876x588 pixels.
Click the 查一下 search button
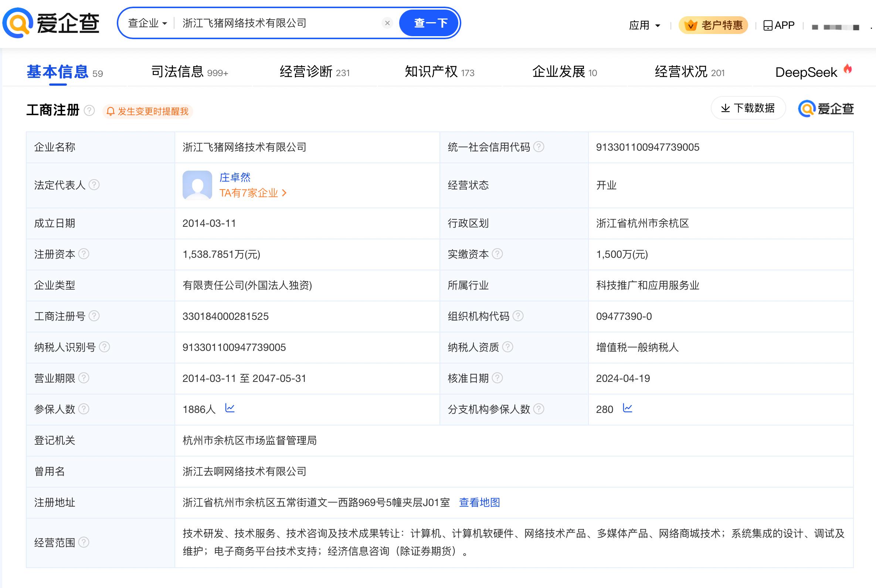point(429,23)
